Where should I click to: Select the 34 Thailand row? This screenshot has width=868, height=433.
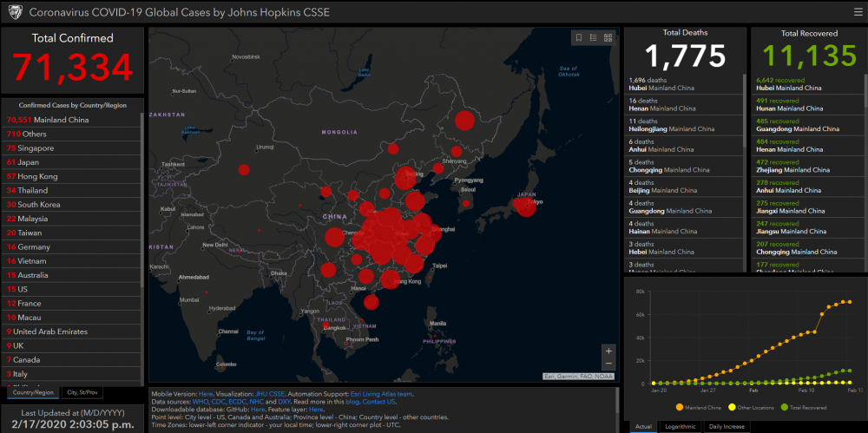pos(71,191)
